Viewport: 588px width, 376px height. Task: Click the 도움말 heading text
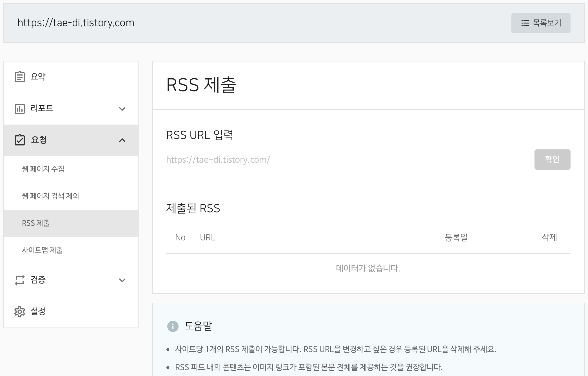(x=198, y=326)
